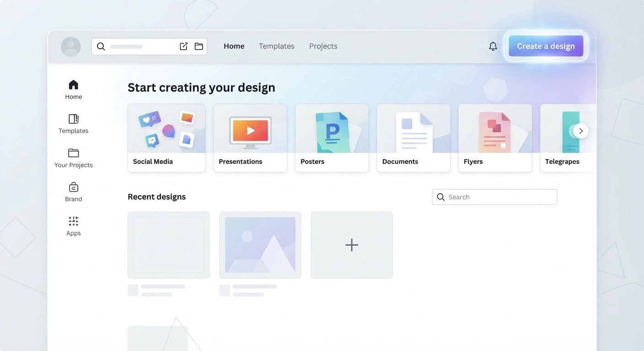This screenshot has width=644, height=351.
Task: Open the user profile avatar
Action: pos(71,47)
